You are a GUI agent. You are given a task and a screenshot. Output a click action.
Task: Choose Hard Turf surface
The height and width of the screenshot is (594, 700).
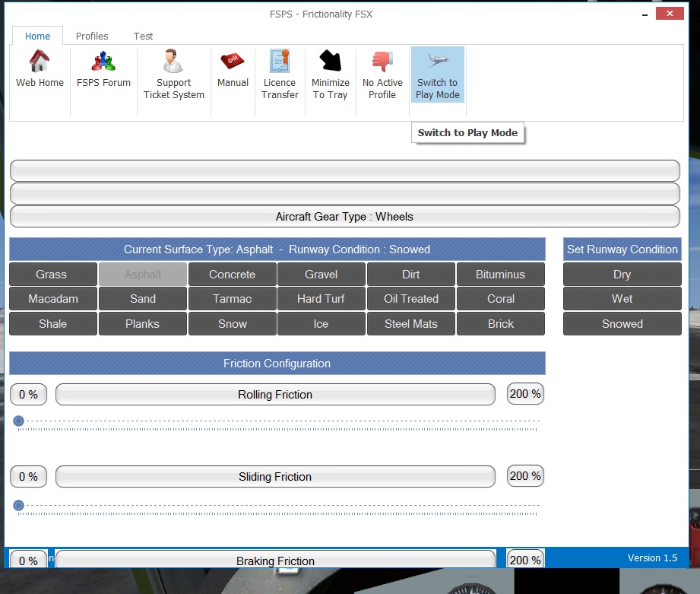(321, 299)
